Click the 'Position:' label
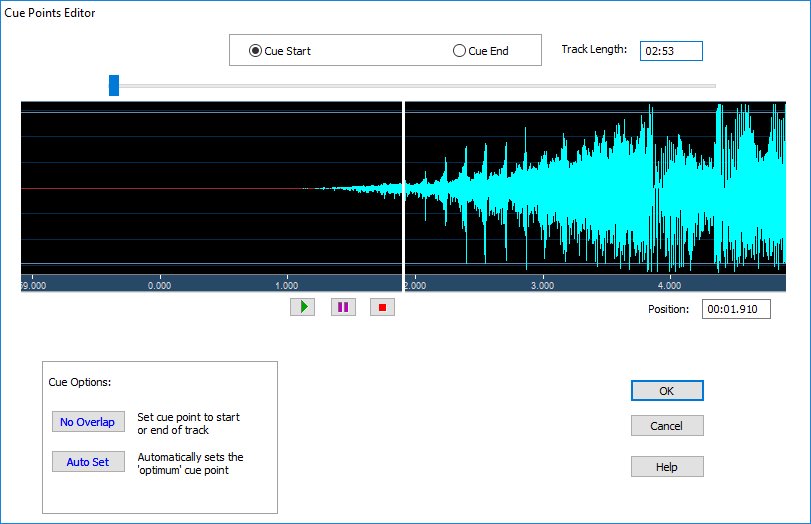This screenshot has height=524, width=811. (668, 309)
